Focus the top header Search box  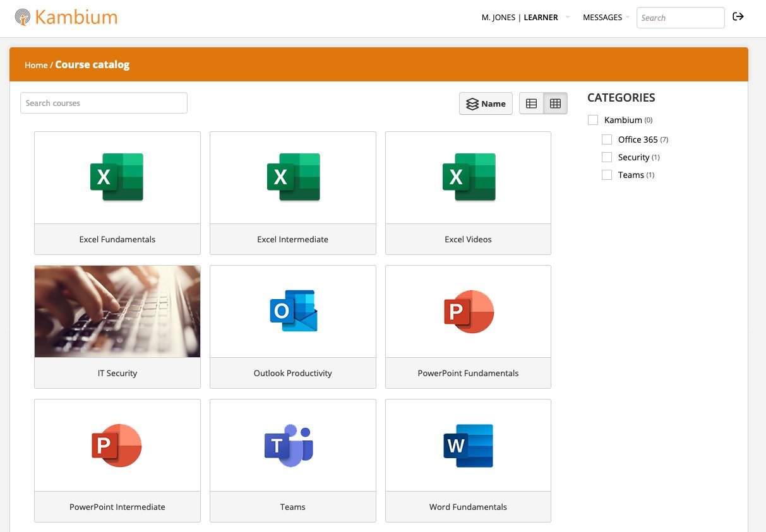coord(680,18)
